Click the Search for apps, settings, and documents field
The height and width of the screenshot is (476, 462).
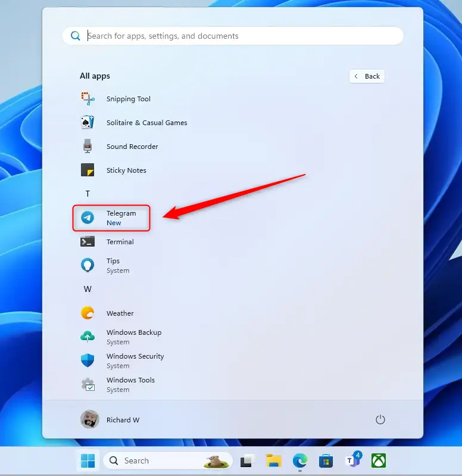click(233, 36)
